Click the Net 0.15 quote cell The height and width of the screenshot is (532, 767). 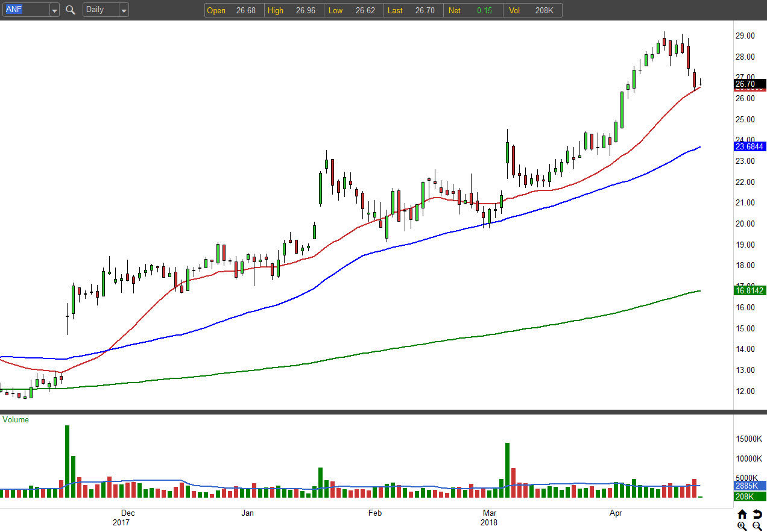[473, 10]
